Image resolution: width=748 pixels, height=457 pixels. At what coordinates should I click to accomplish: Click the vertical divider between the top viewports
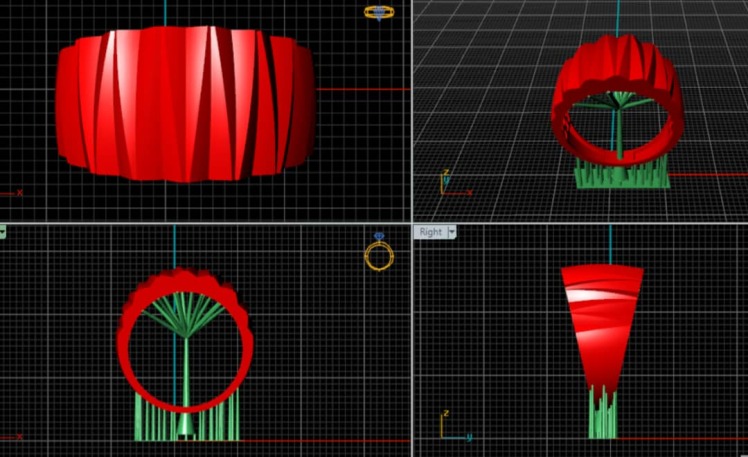411,110
